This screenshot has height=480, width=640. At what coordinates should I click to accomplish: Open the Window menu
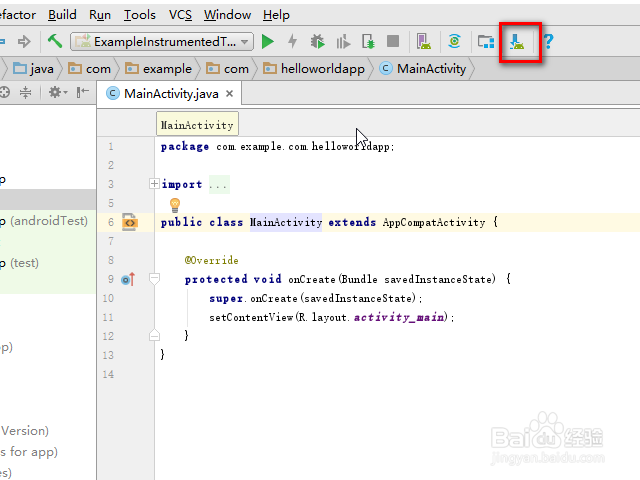click(227, 15)
